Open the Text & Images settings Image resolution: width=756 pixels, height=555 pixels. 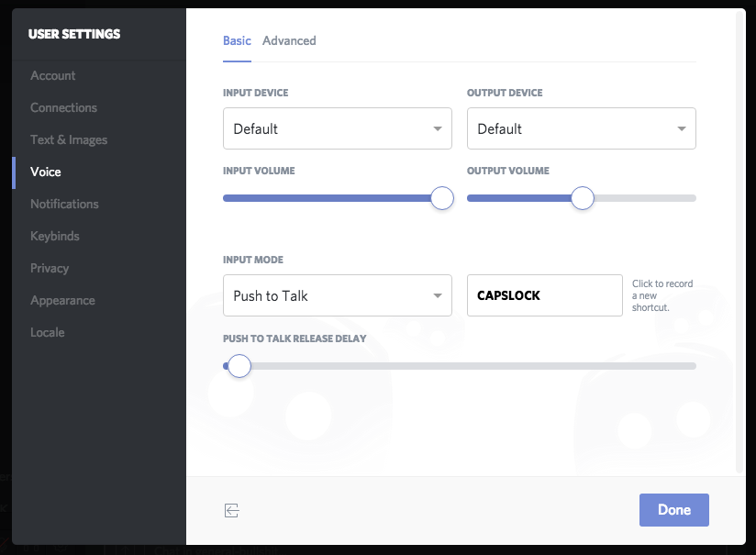tap(69, 139)
